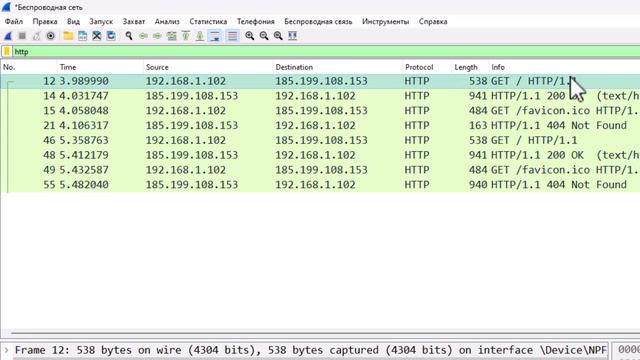Image resolution: width=640 pixels, height=360 pixels.
Task: Go to a specific packet
Action: (x=171, y=36)
